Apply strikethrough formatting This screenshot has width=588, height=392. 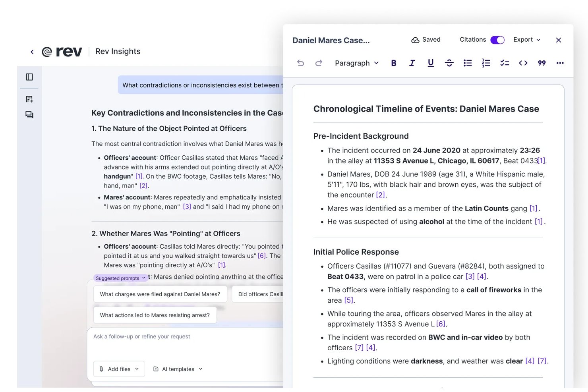[x=449, y=63]
